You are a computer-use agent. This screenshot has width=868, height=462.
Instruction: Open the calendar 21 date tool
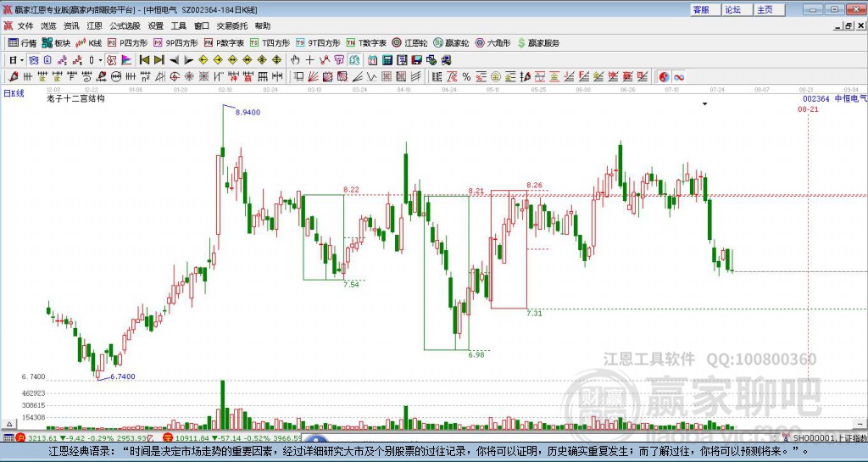coord(373,59)
